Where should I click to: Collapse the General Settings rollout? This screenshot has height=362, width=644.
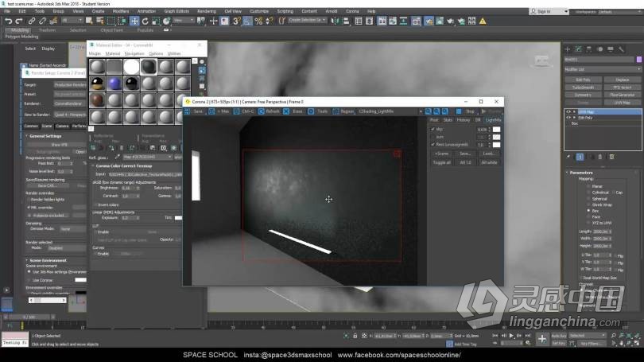pos(45,136)
